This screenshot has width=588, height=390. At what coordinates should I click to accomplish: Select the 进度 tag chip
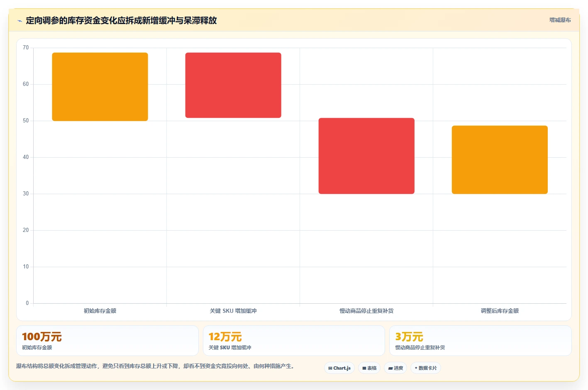click(395, 368)
